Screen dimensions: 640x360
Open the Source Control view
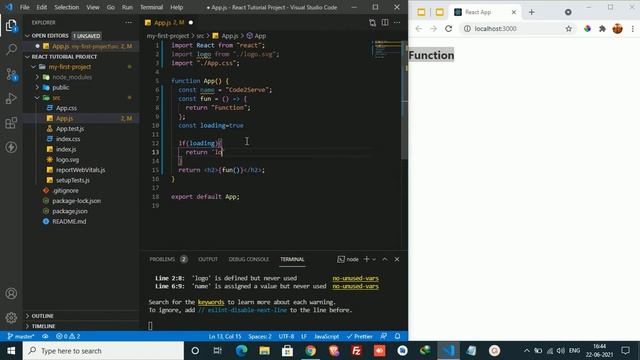click(11, 74)
